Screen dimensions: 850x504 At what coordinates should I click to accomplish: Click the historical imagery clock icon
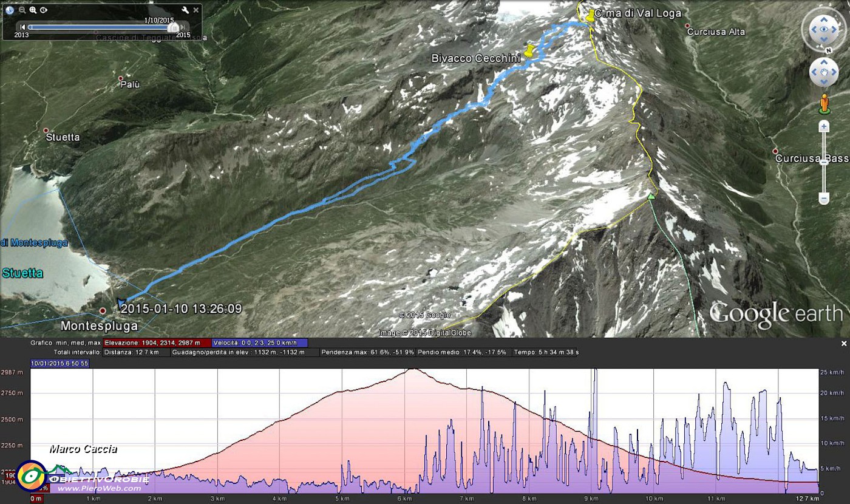click(x=10, y=10)
